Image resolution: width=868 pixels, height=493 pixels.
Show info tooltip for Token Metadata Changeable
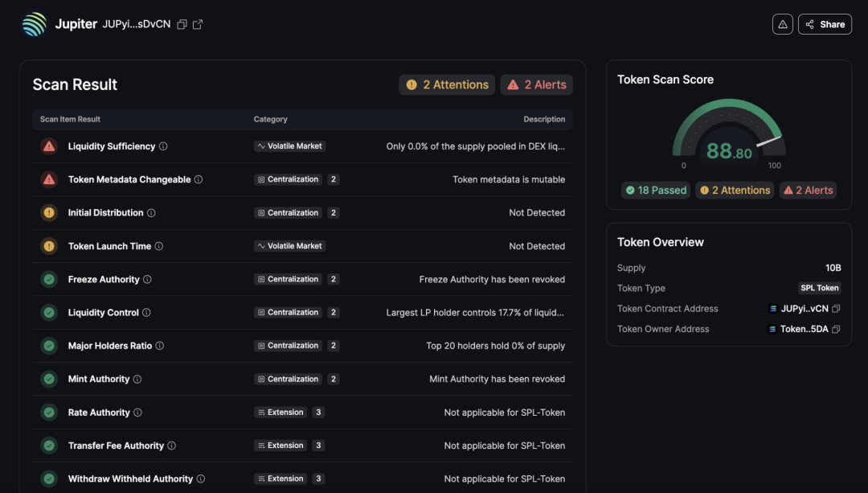tap(199, 179)
